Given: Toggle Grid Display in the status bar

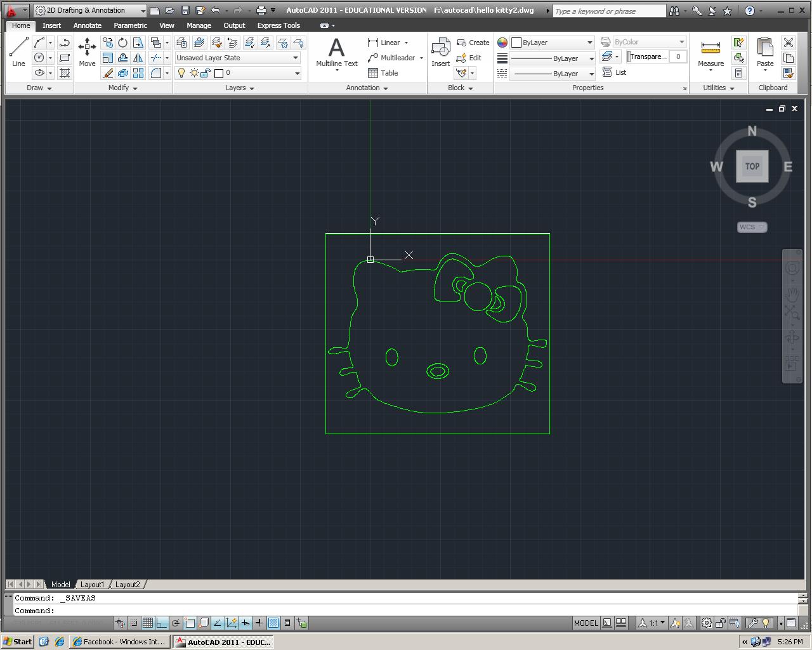Looking at the screenshot, I should pyautogui.click(x=148, y=623).
